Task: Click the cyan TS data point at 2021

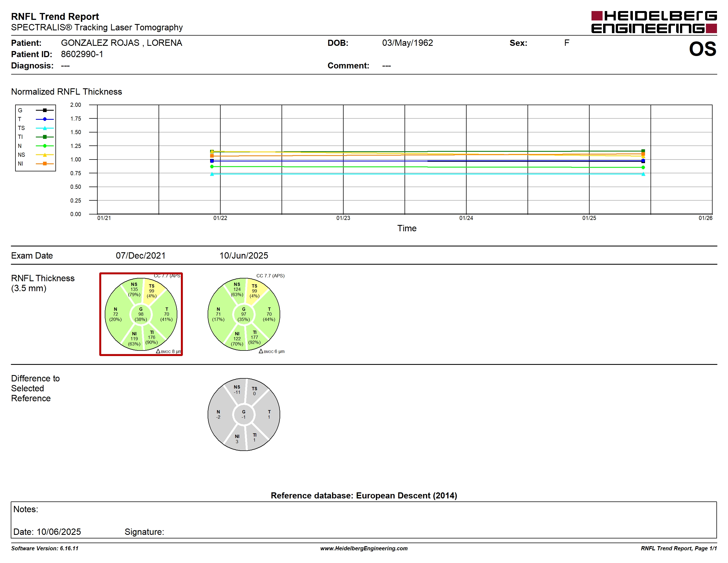Action: (x=212, y=174)
